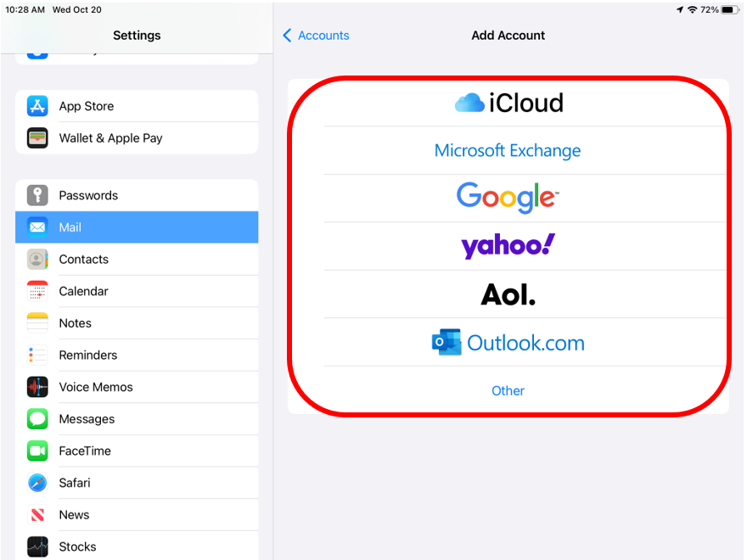Choose Yahoo account type
Viewport: 747px width, 560px height.
(508, 246)
